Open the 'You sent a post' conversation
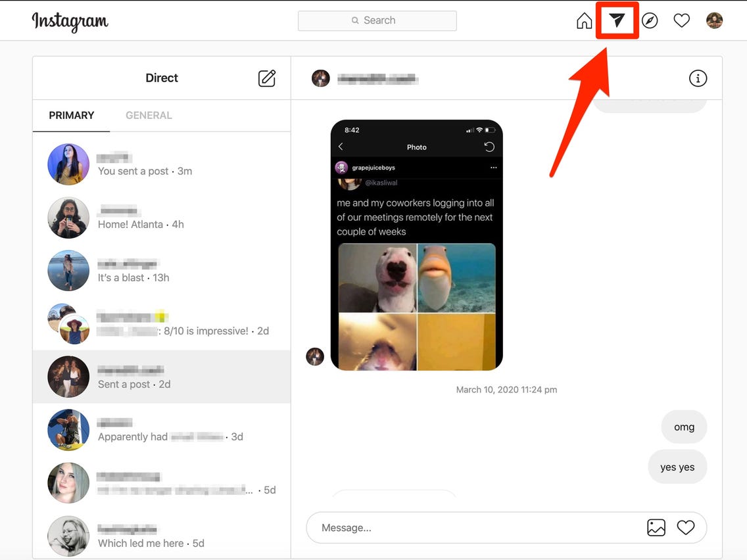 click(x=162, y=164)
